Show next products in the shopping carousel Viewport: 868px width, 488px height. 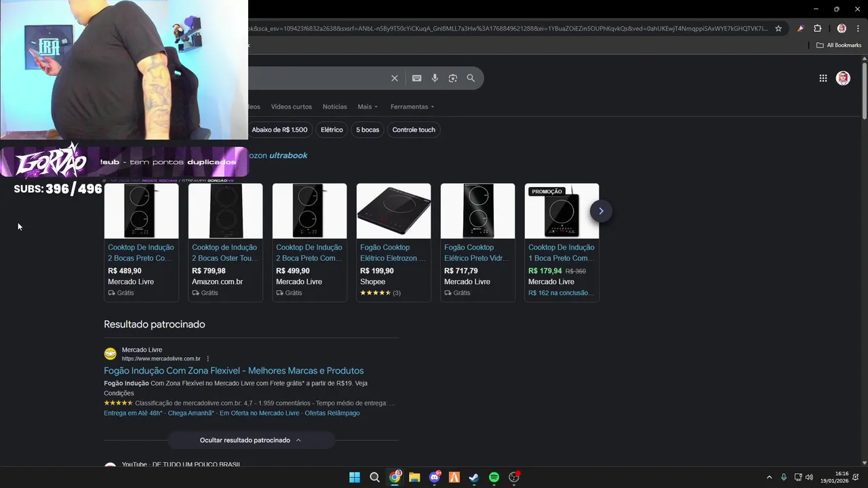(x=601, y=211)
